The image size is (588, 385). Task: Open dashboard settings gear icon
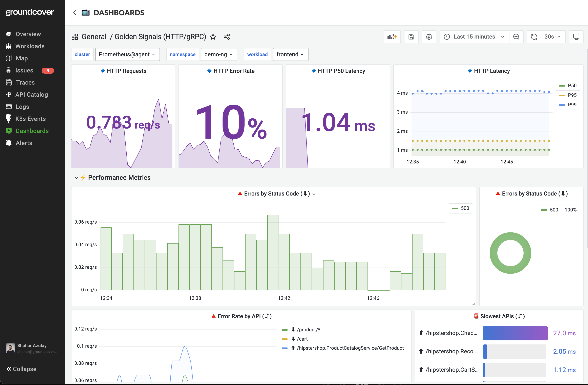click(x=429, y=37)
